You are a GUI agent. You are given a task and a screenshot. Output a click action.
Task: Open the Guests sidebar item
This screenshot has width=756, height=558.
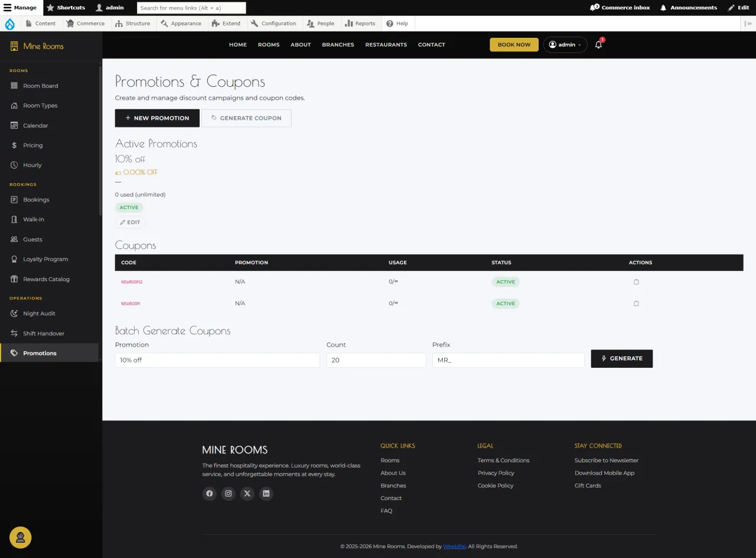pyautogui.click(x=50, y=240)
